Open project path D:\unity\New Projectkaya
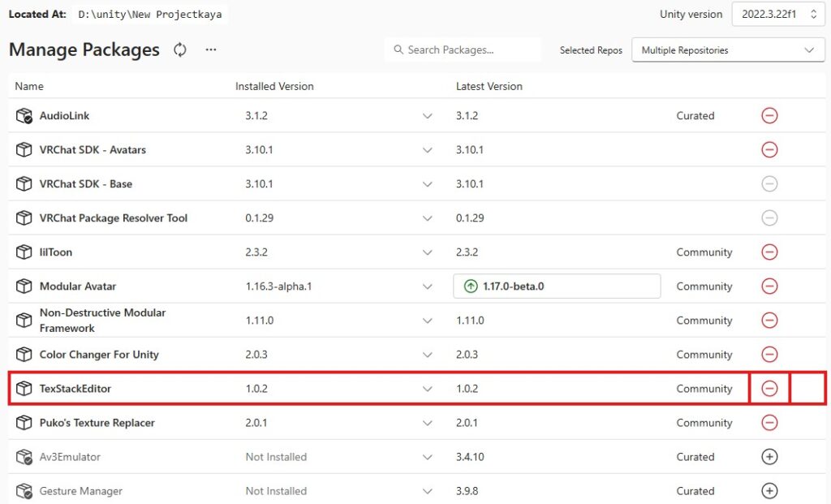The height and width of the screenshot is (504, 831). [x=150, y=15]
